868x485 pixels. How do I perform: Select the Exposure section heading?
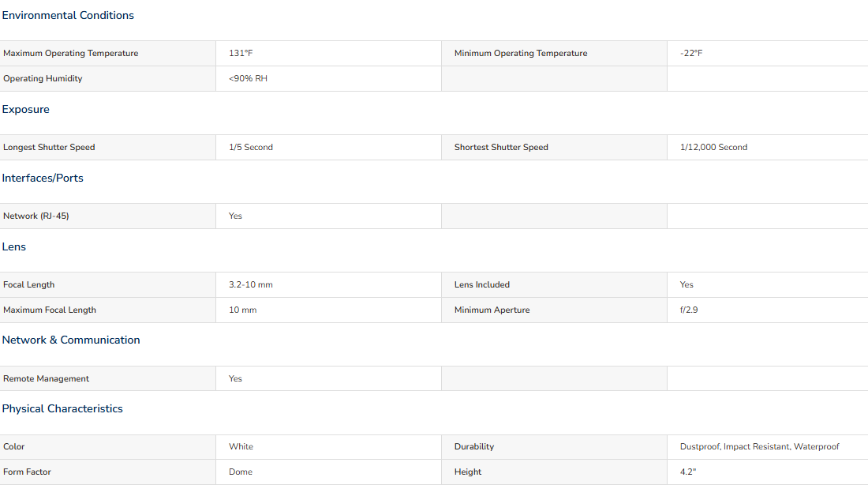25,110
